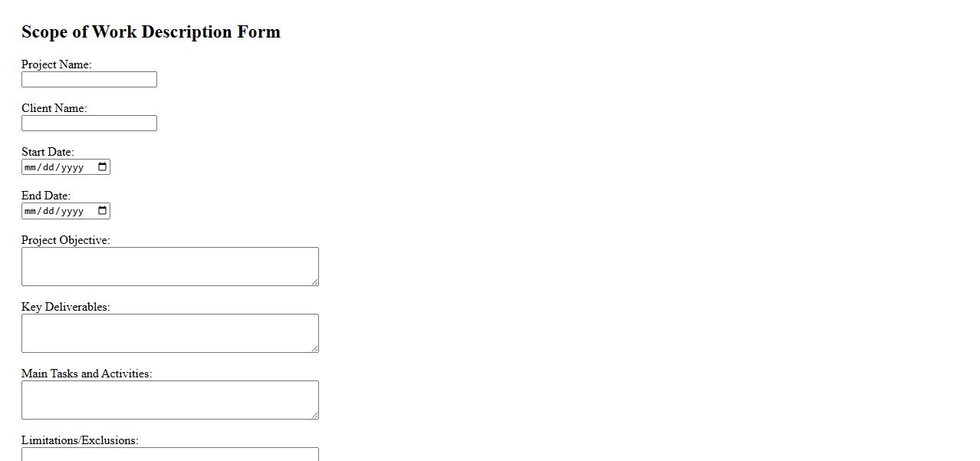Open the End Date calendar picker icon
Screen dimensions: 980x461
point(103,211)
